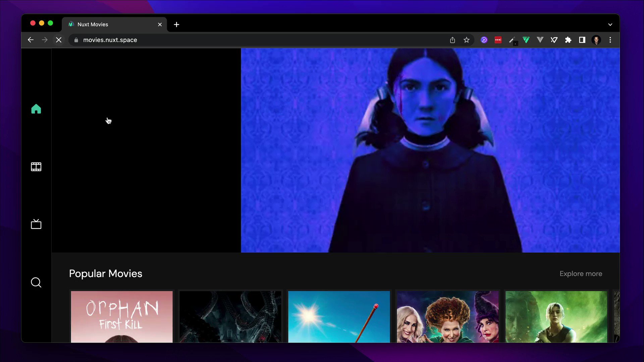Screen dimensions: 644x362
Task: Open the TV shows sidebar icon
Action: [36, 224]
